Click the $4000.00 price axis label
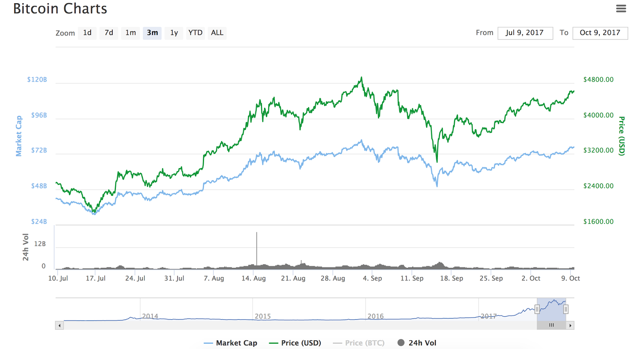The width and height of the screenshot is (644, 349). click(599, 115)
